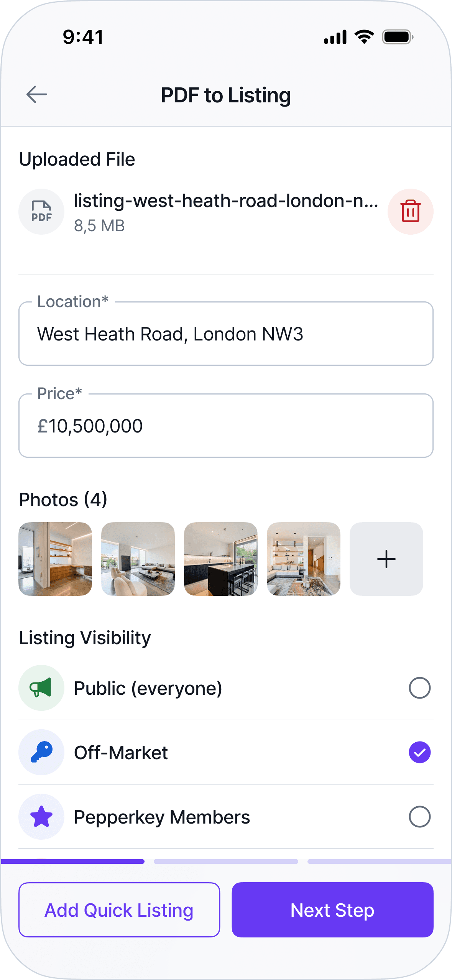Click the listing-west-heath-road file name
The image size is (452, 980).
226,201
